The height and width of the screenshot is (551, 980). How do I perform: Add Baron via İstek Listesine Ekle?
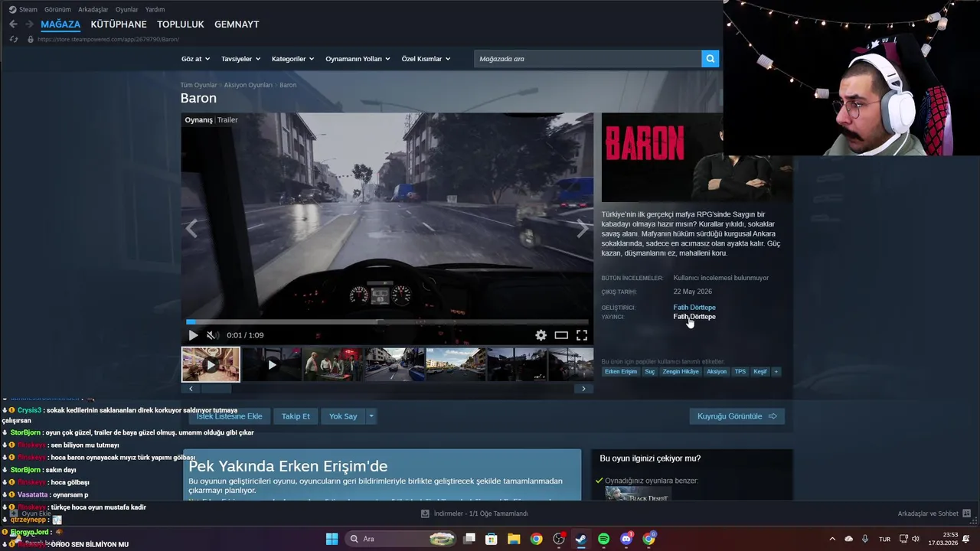pyautogui.click(x=229, y=416)
